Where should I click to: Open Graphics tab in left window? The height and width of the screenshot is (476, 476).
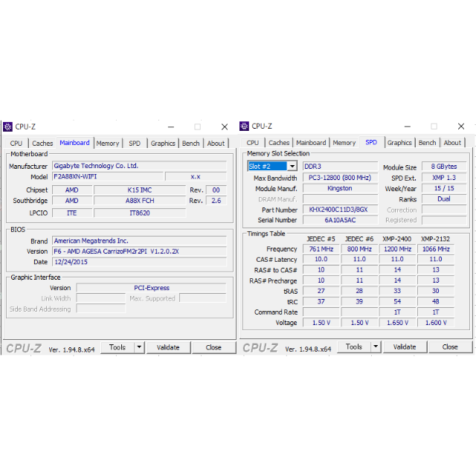163,144
